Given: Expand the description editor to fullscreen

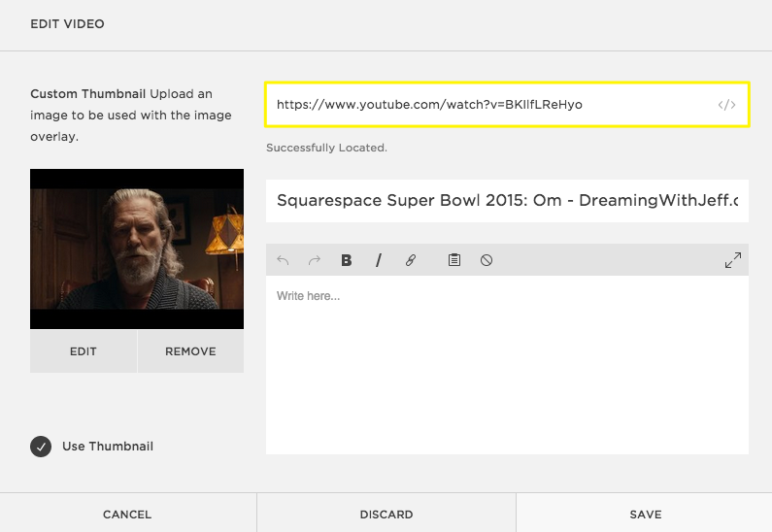Looking at the screenshot, I should [x=732, y=260].
